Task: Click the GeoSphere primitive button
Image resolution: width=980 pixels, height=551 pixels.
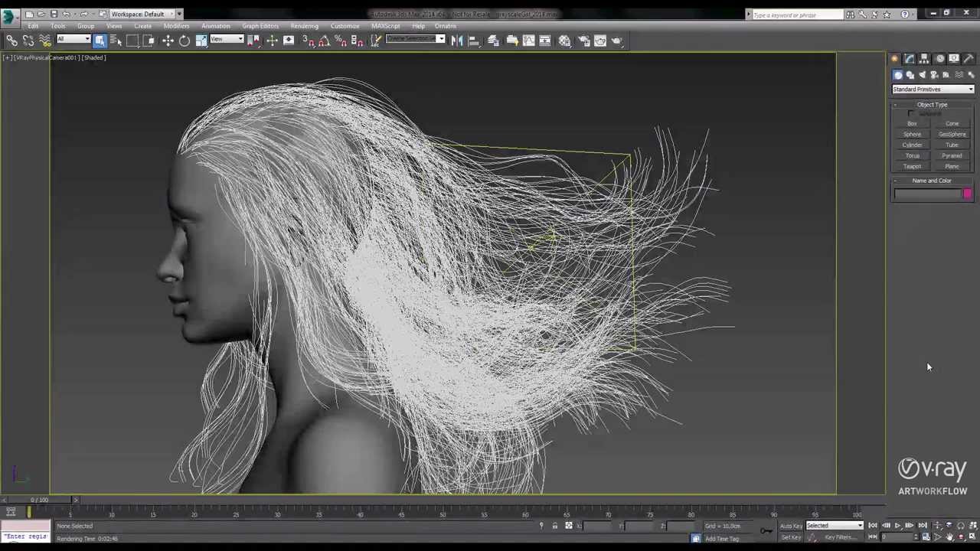Action: coord(952,134)
